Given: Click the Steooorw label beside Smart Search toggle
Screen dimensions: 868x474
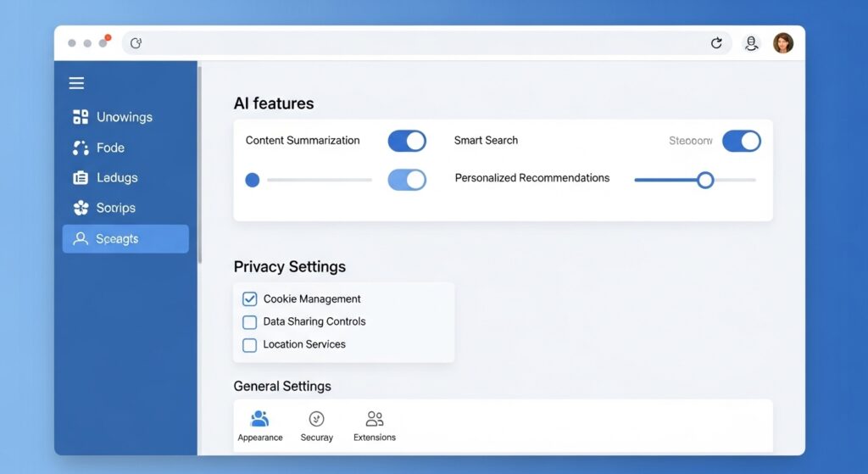Looking at the screenshot, I should pos(690,141).
